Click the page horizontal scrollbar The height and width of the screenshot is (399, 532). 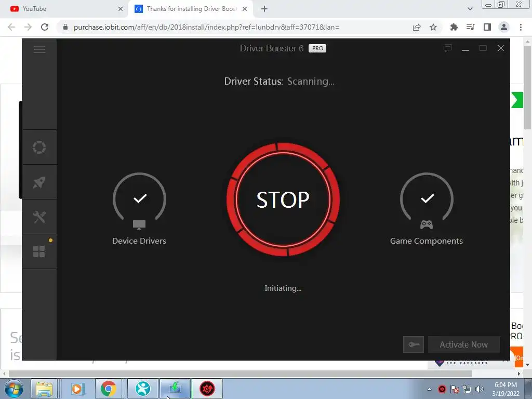(240, 374)
